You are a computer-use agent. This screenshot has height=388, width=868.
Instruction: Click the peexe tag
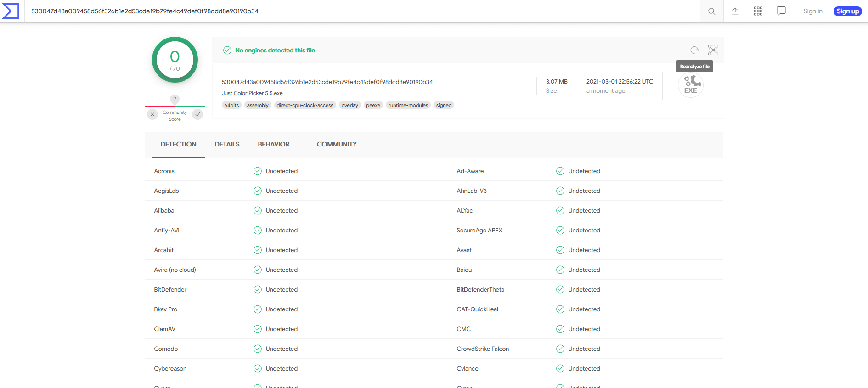373,105
